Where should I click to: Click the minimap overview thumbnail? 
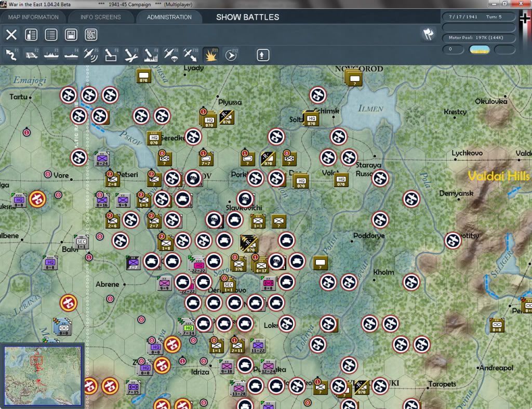[x=43, y=375]
